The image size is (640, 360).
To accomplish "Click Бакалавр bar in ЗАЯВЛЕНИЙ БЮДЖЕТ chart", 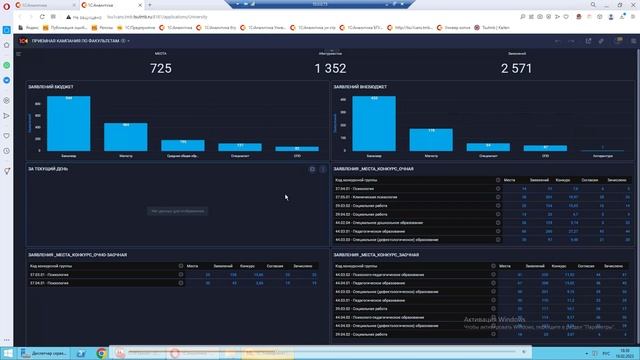I will tap(69, 124).
